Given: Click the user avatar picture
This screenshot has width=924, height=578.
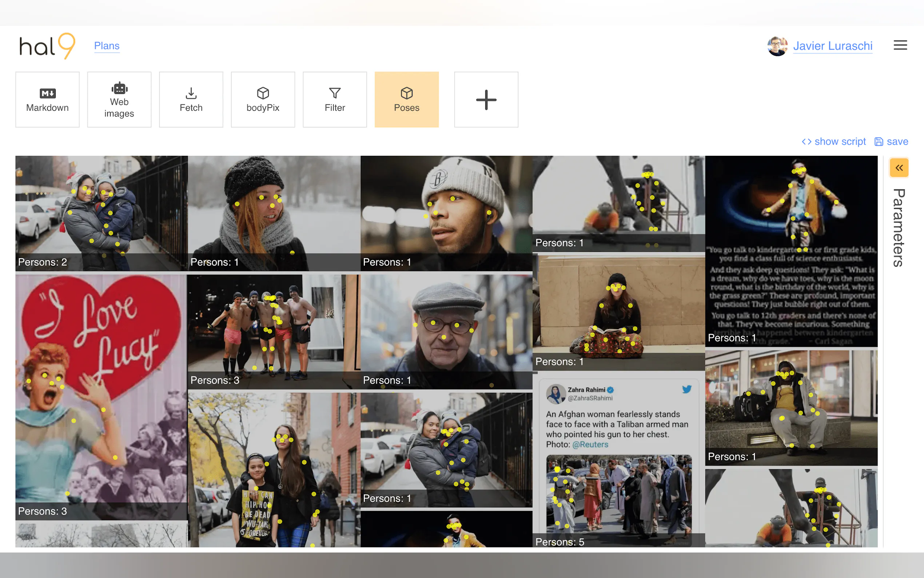Looking at the screenshot, I should [777, 46].
